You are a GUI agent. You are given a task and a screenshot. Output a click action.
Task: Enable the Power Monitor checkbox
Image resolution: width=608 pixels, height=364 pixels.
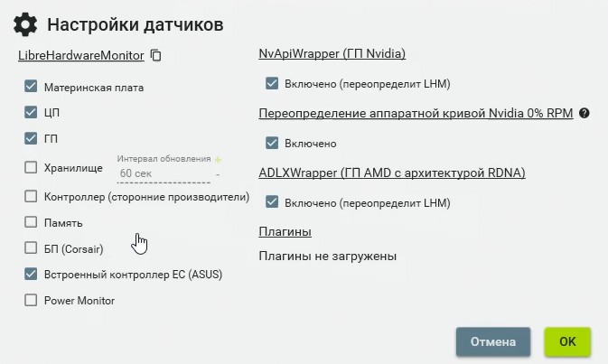[31, 300]
